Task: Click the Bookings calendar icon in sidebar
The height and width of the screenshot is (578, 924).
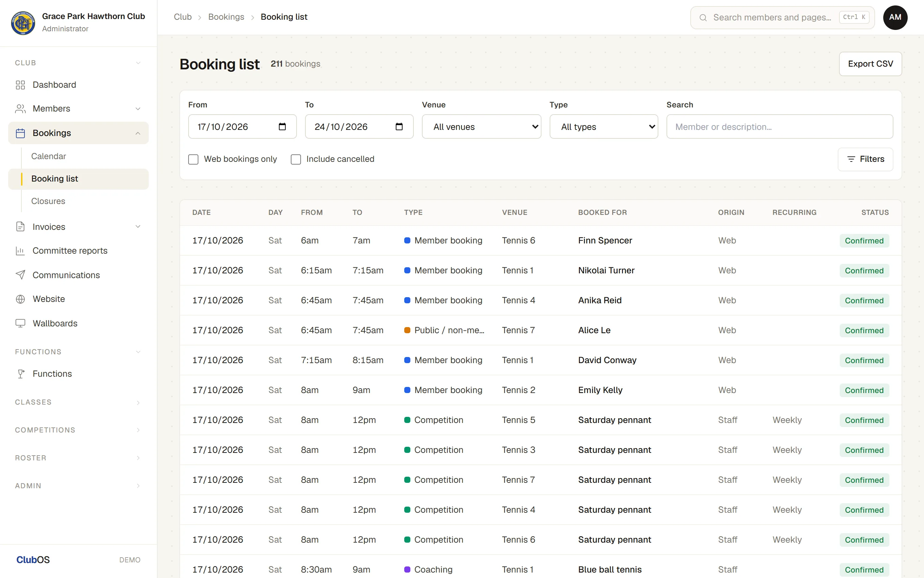Action: (x=20, y=133)
